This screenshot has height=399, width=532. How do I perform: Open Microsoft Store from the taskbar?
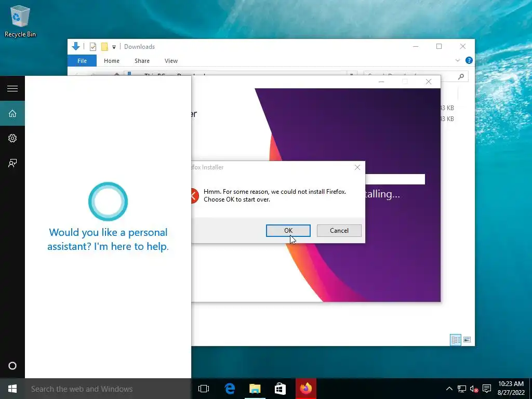[x=280, y=389]
